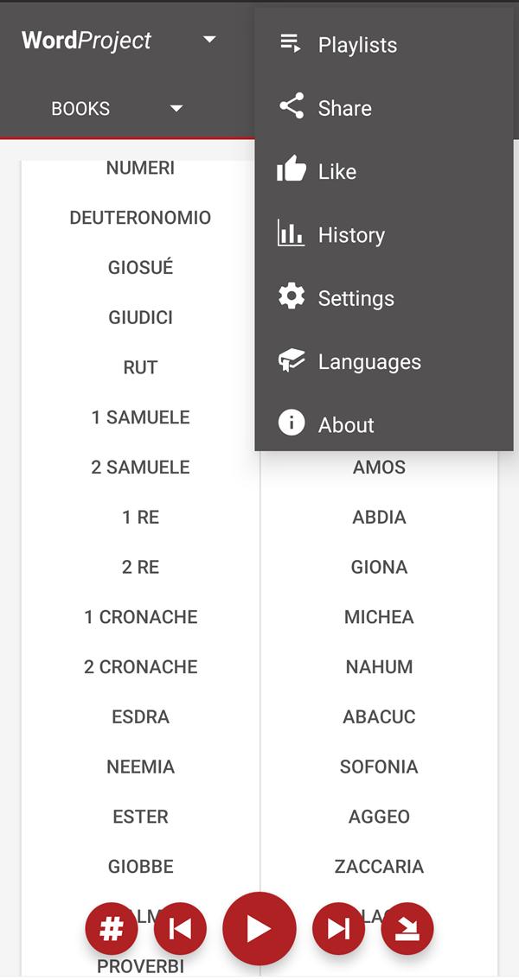Viewport: 519px width, 980px height.
Task: Click the bar-chart History icon
Action: 291,234
